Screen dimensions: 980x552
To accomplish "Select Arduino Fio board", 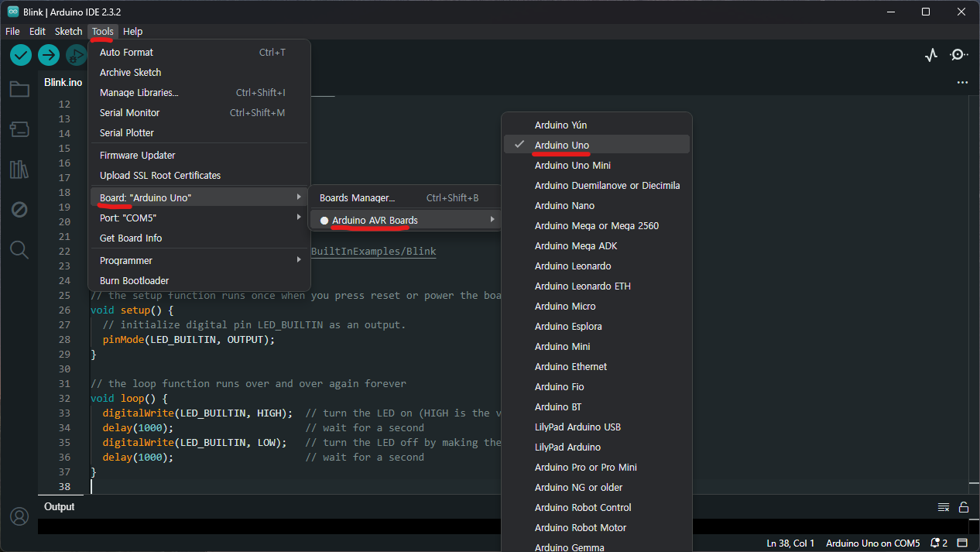I will (x=597, y=386).
